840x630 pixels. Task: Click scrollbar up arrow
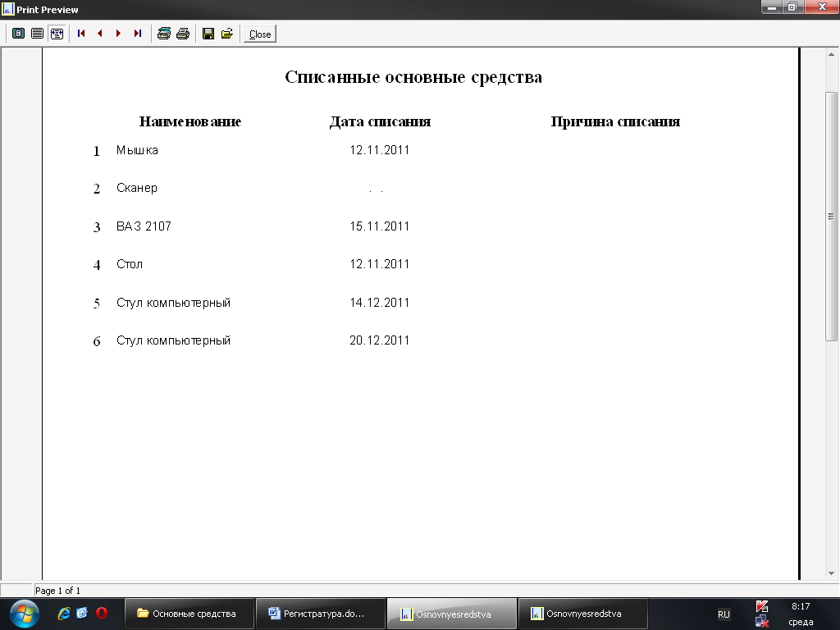(x=831, y=54)
